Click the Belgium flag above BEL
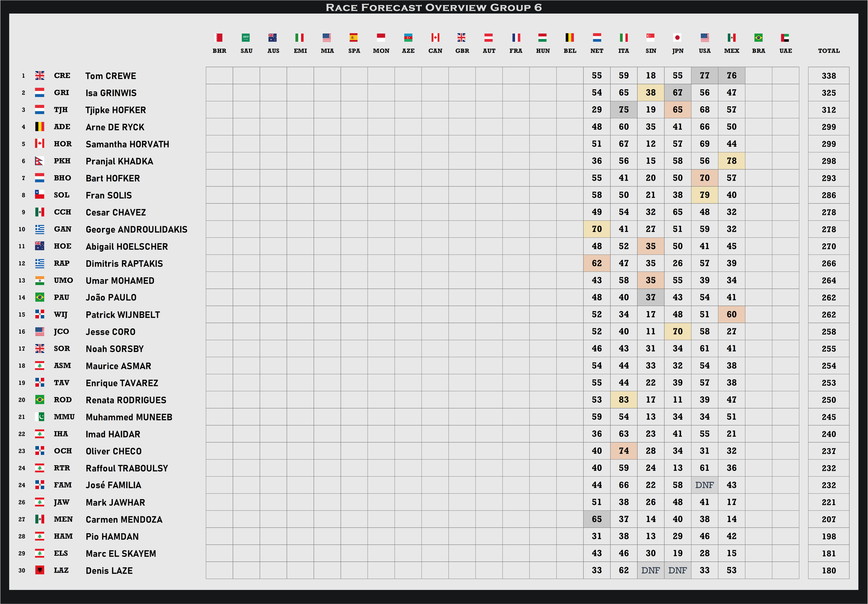Viewport: 868px width, 604px height. (x=569, y=38)
